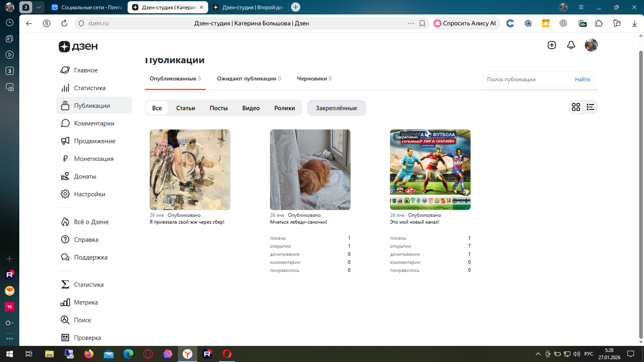Viewport: 644px width, 362px height.
Task: Select the Черновики tab
Action: tap(314, 79)
